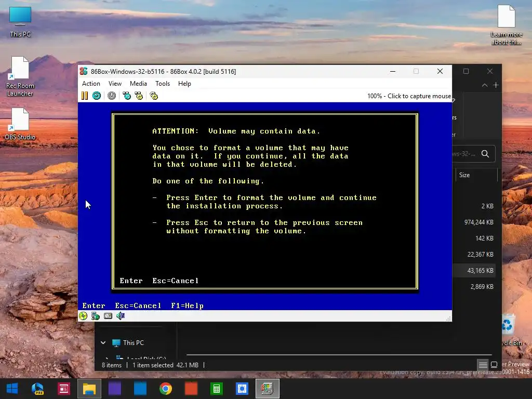Click the Hard reset toolbar icon

point(97,96)
